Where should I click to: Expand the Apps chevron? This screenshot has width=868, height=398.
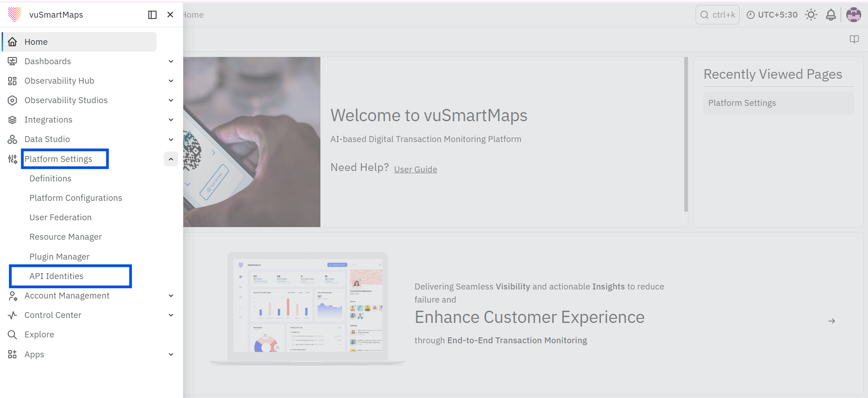pyautogui.click(x=171, y=355)
